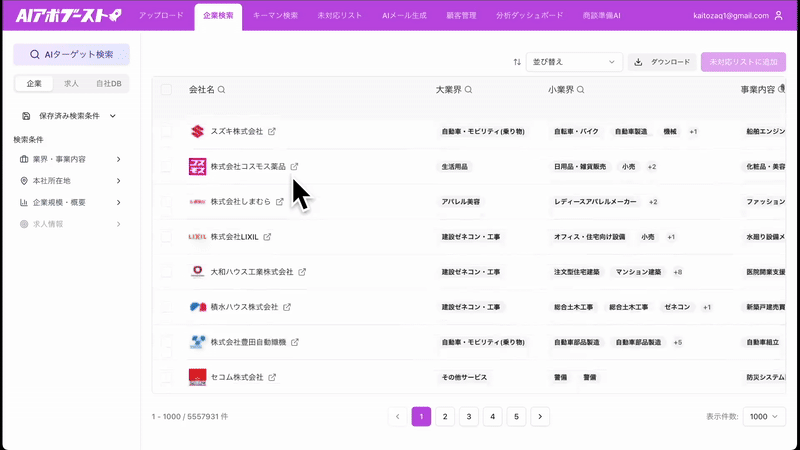This screenshot has height=450, width=800.
Task: Open AIターゲット検索
Action: point(71,55)
